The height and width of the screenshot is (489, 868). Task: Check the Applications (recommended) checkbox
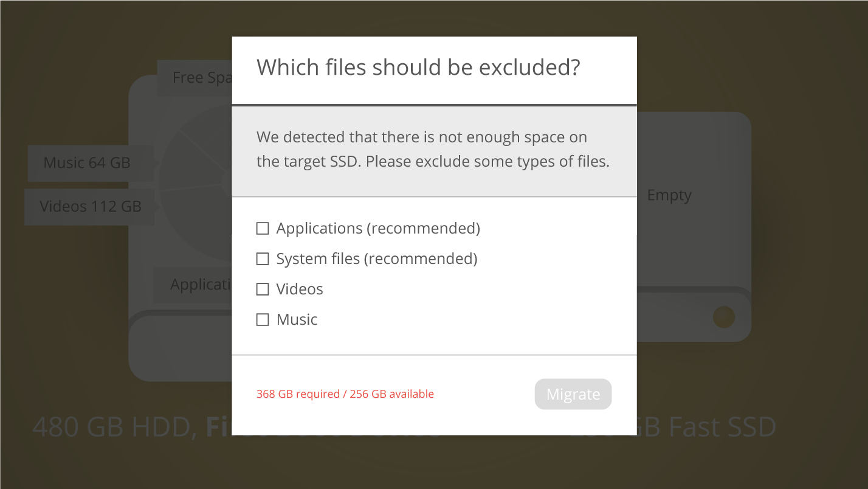point(263,229)
